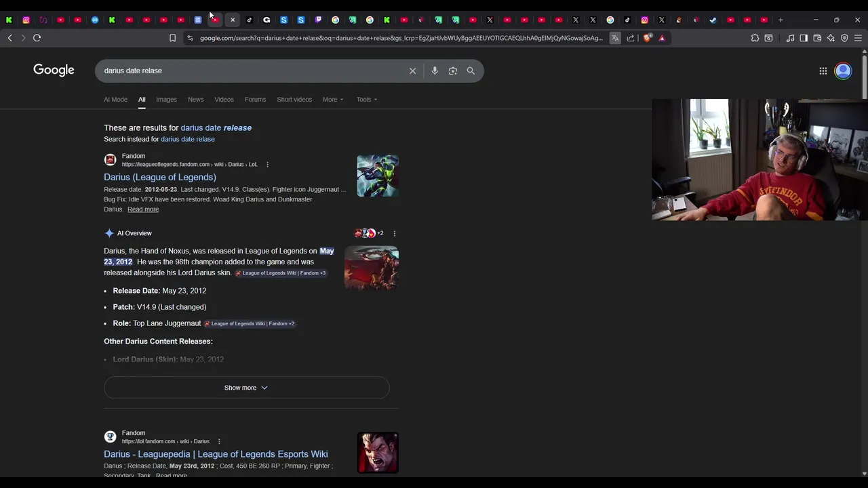This screenshot has height=488, width=868.
Task: Open 'Darius (League of Legends)' result
Action: [x=160, y=177]
